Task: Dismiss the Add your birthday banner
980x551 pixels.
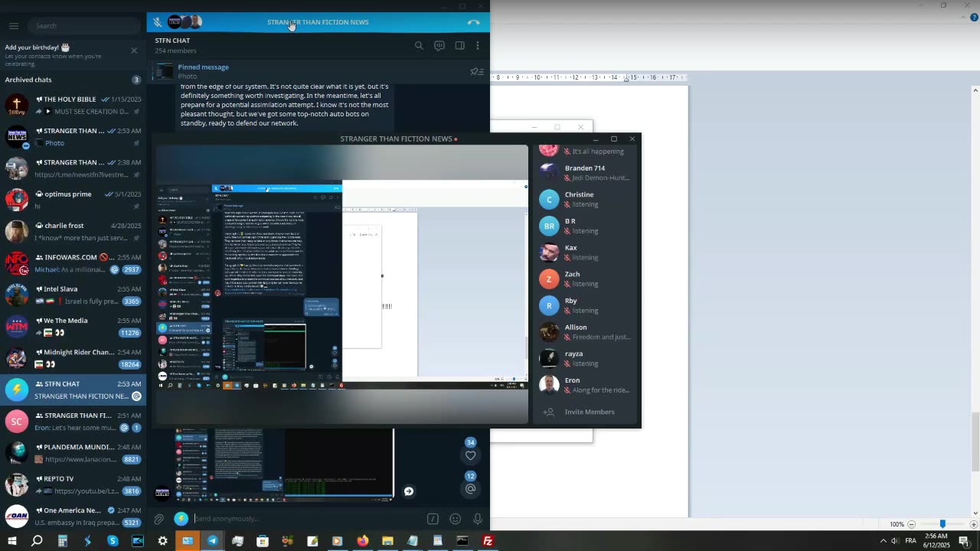Action: [x=134, y=51]
